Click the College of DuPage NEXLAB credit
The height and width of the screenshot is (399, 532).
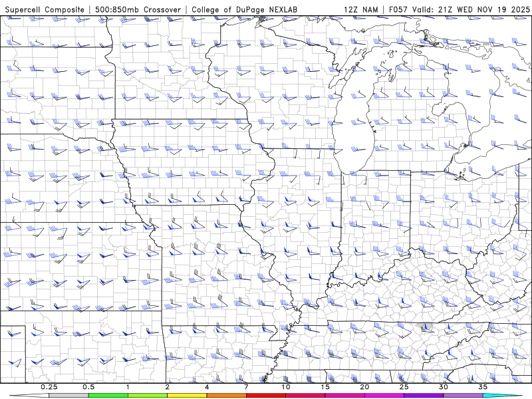click(244, 9)
